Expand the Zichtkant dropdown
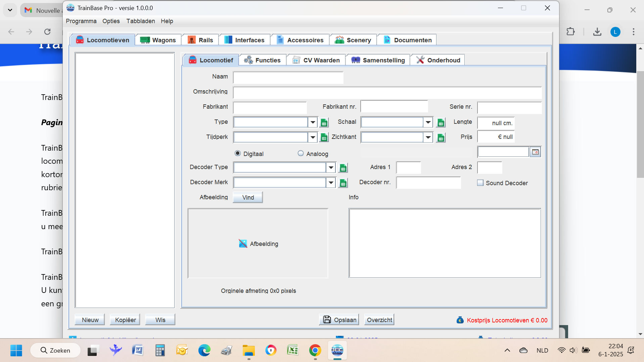Screen dimensions: 644x362 click(x=428, y=137)
